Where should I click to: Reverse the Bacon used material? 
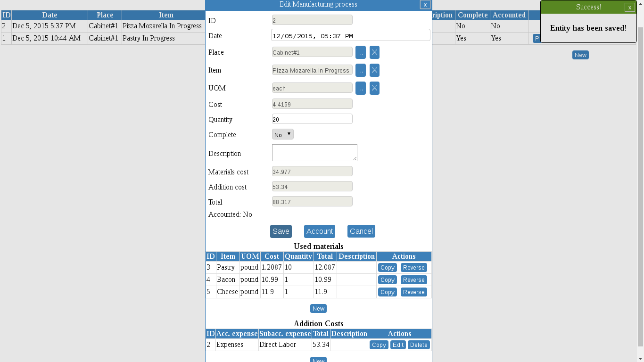pos(413,280)
